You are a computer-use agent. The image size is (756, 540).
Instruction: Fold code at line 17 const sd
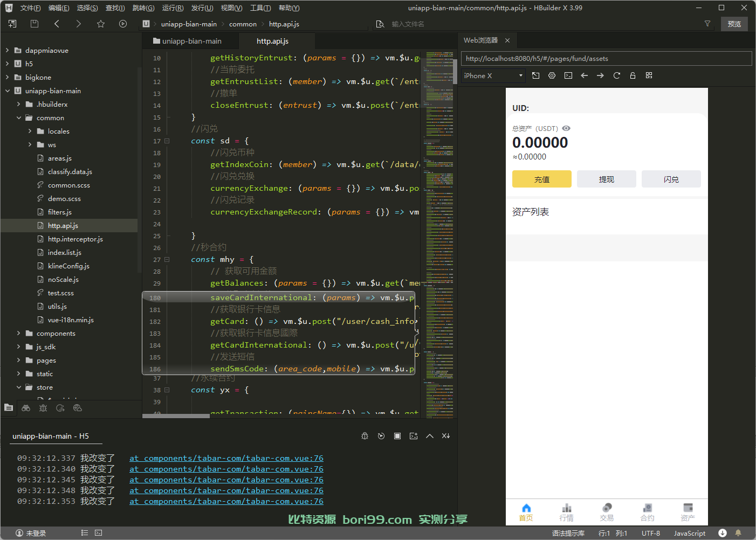[167, 141]
